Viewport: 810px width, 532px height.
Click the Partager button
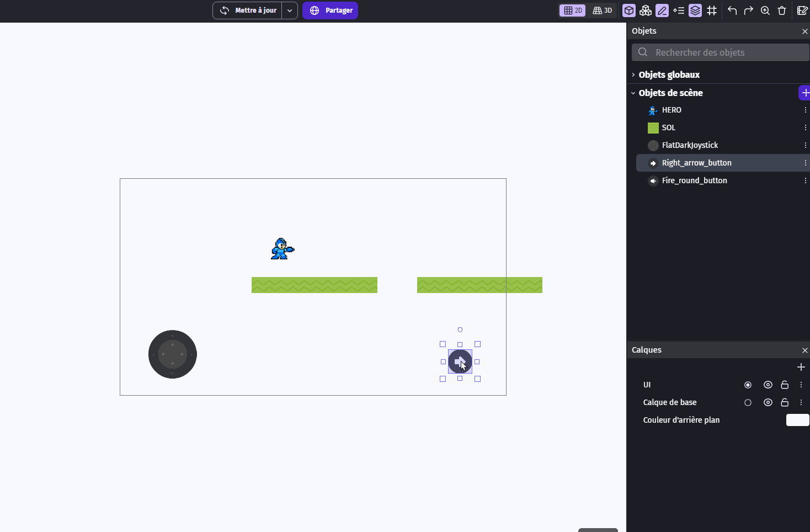[330, 10]
